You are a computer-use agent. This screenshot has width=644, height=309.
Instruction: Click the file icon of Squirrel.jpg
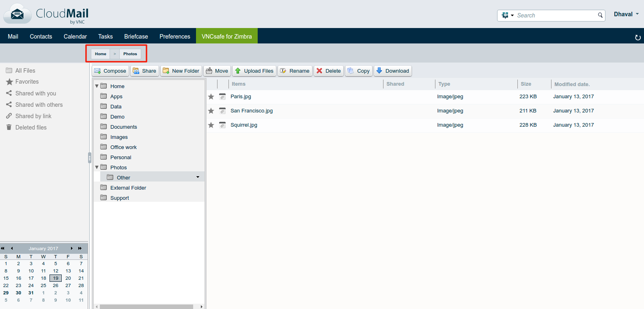click(x=222, y=125)
